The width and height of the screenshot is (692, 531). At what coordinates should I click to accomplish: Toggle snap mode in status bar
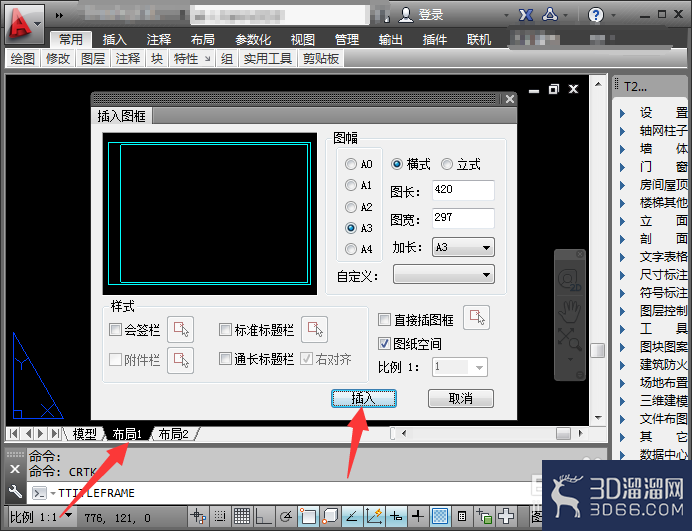(x=220, y=516)
